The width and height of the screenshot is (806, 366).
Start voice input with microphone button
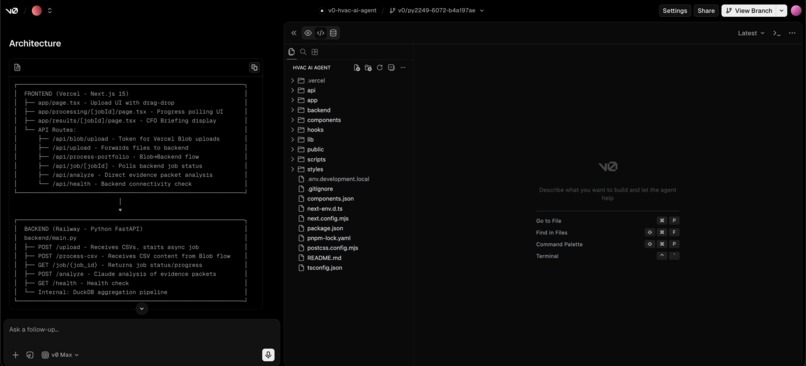268,355
